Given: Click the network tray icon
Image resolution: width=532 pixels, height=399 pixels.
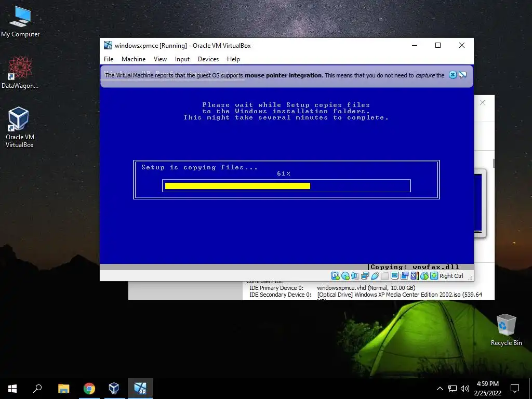Looking at the screenshot, I should [x=453, y=389].
